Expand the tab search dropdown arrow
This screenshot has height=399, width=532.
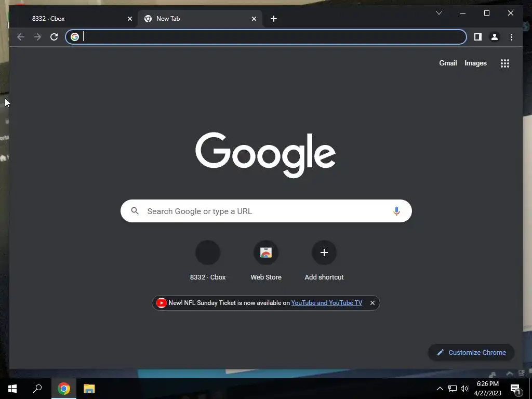[438, 13]
